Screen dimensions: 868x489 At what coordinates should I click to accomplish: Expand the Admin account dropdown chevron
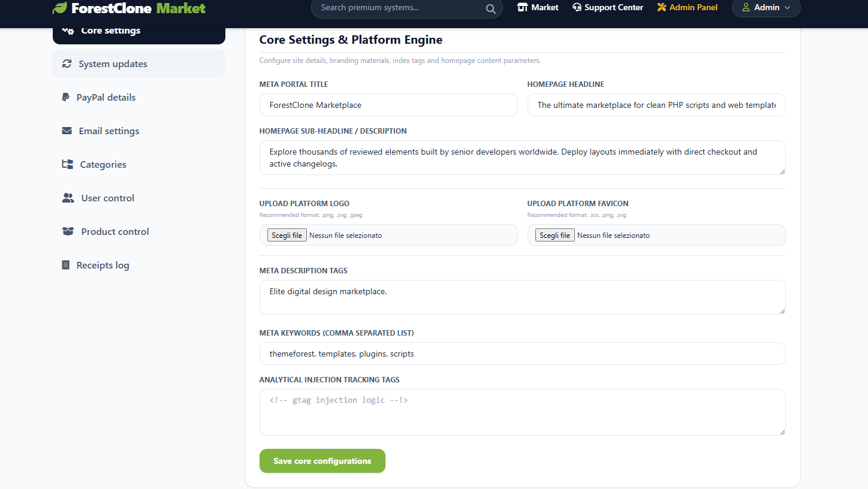coord(788,8)
